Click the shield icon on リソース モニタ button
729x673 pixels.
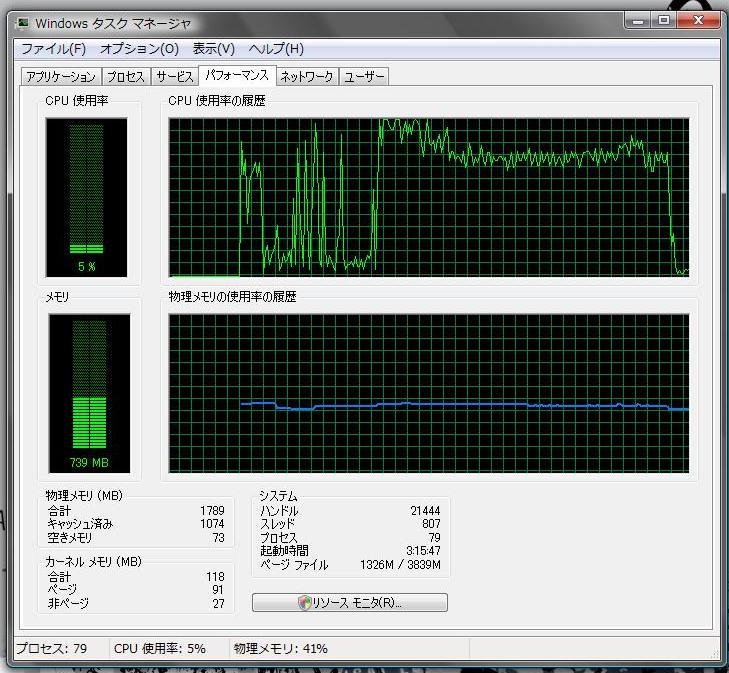[x=305, y=602]
